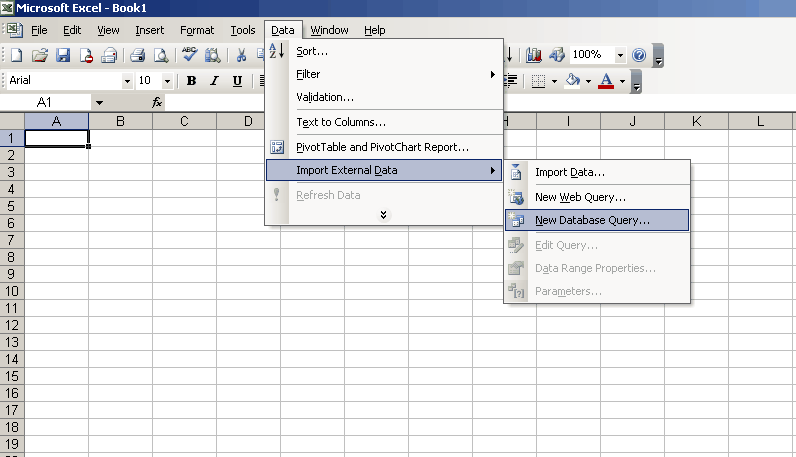The width and height of the screenshot is (796, 457).
Task: Open the Edit menu
Action: pyautogui.click(x=72, y=30)
